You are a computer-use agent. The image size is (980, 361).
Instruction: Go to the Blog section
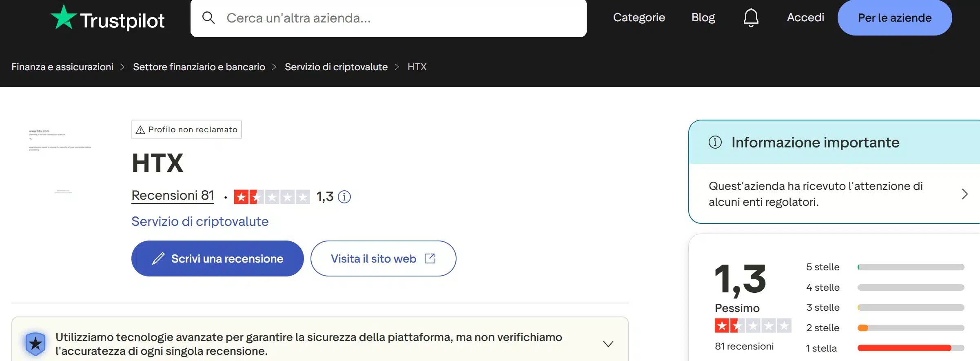[703, 17]
